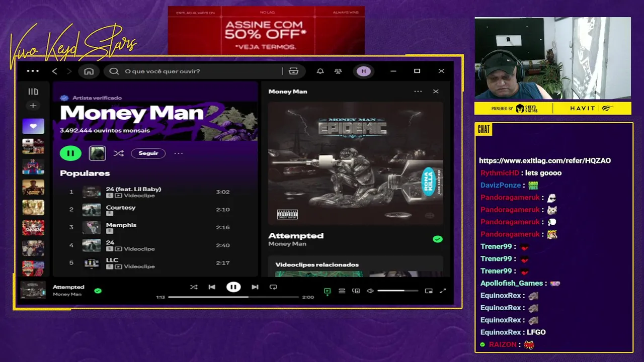Select the track 'Memphis'
644x362 pixels.
(121, 225)
